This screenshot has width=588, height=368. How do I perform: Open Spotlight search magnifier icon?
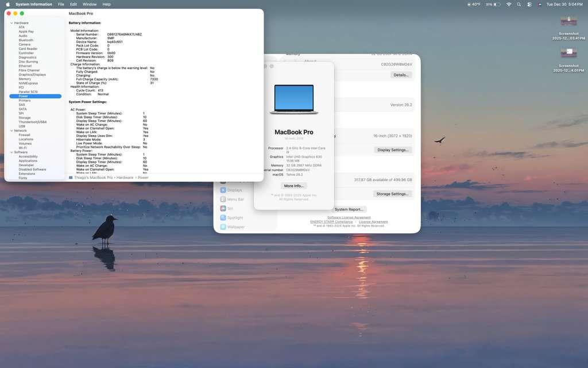[519, 4]
